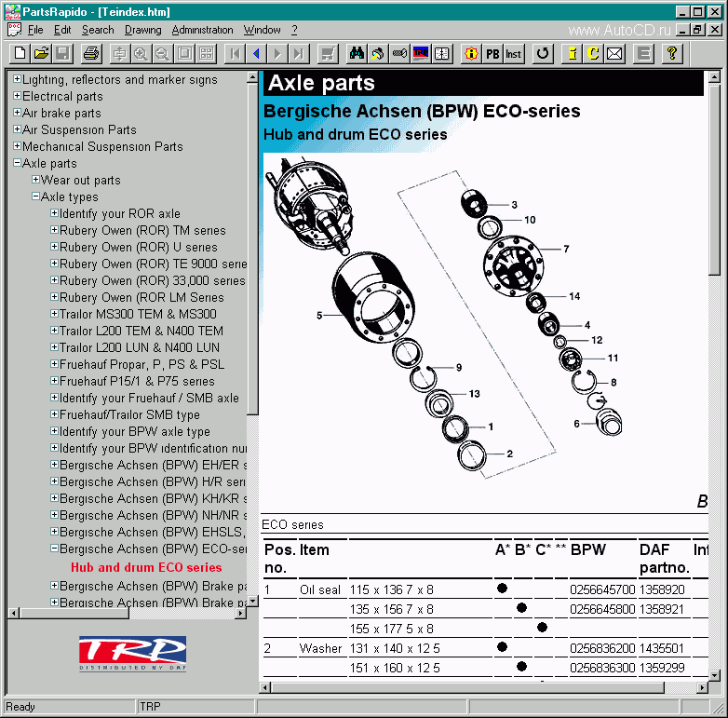The height and width of the screenshot is (718, 728).
Task: Click the next page arrow icon
Action: (x=277, y=54)
